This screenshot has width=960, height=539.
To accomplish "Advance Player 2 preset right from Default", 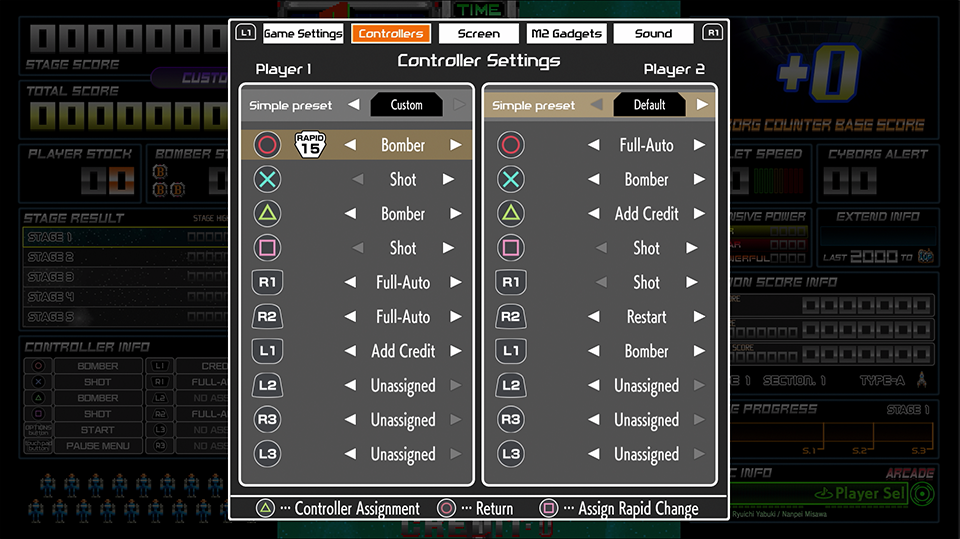I will pyautogui.click(x=702, y=105).
